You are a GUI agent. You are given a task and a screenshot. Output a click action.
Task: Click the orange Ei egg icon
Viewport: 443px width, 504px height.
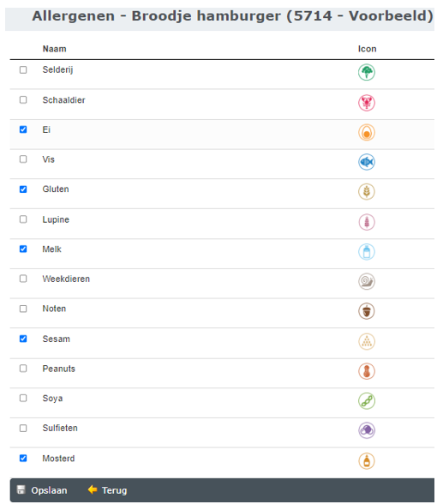tap(367, 132)
